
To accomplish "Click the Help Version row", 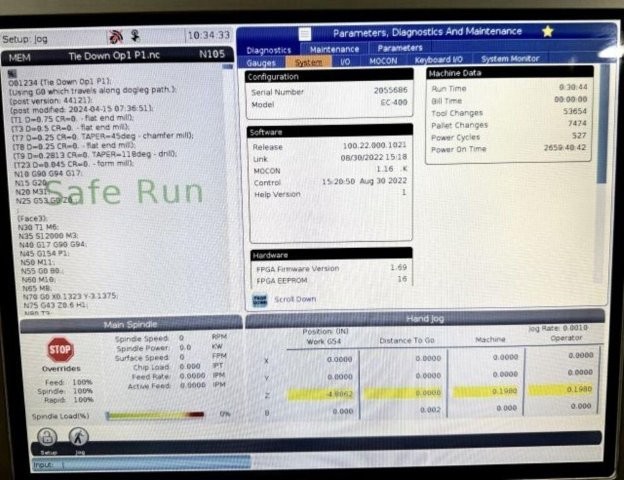I will coord(330,194).
